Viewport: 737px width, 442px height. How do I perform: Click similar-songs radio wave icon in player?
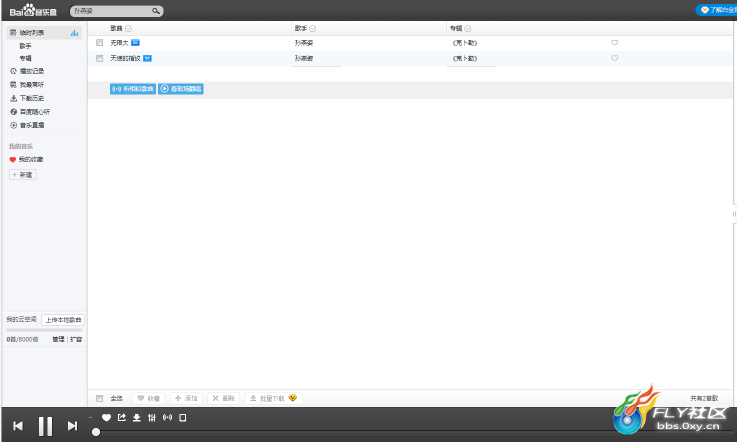[x=167, y=418]
